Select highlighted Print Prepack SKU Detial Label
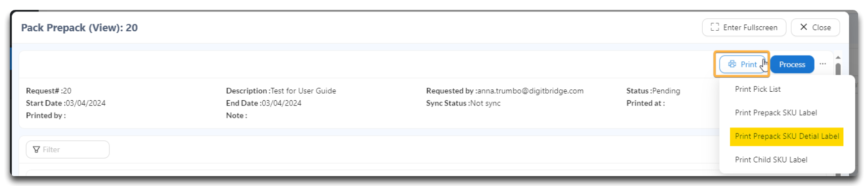Viewport: 868px width, 186px height. [787, 136]
